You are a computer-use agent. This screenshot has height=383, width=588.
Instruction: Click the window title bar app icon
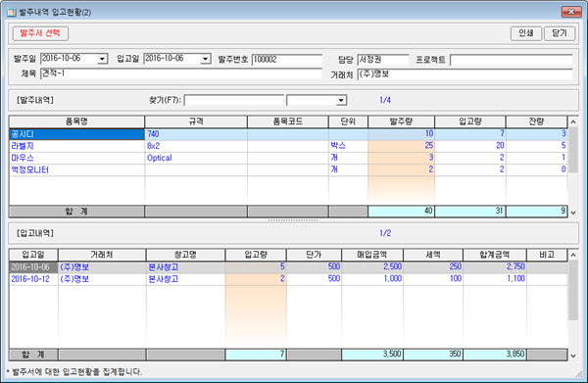pyautogui.click(x=11, y=13)
